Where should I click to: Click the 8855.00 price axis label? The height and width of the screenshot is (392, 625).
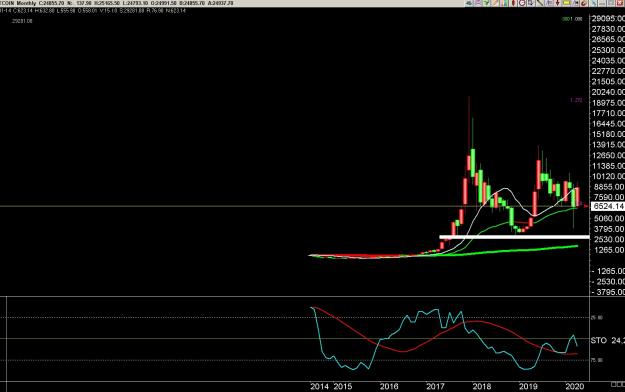click(608, 187)
